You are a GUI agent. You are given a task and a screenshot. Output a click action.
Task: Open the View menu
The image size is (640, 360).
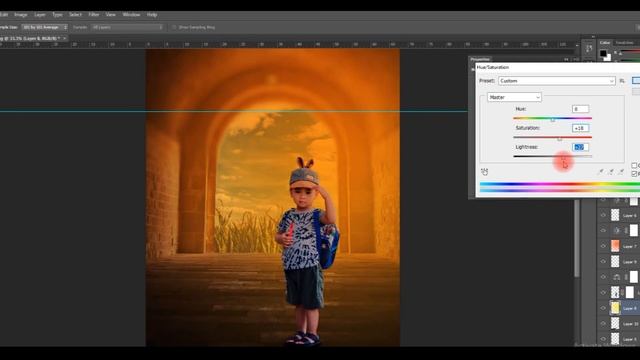pyautogui.click(x=111, y=15)
